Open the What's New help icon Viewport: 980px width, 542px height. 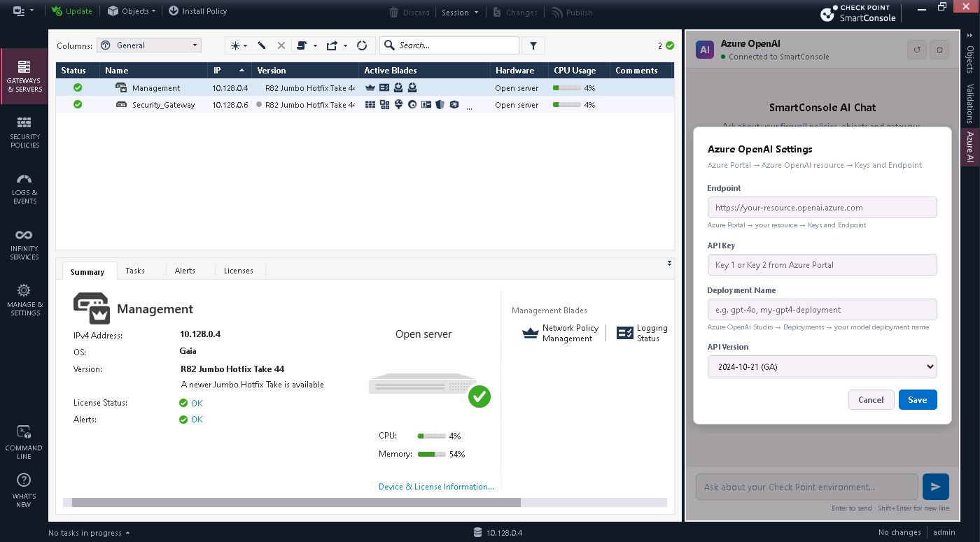click(x=24, y=490)
